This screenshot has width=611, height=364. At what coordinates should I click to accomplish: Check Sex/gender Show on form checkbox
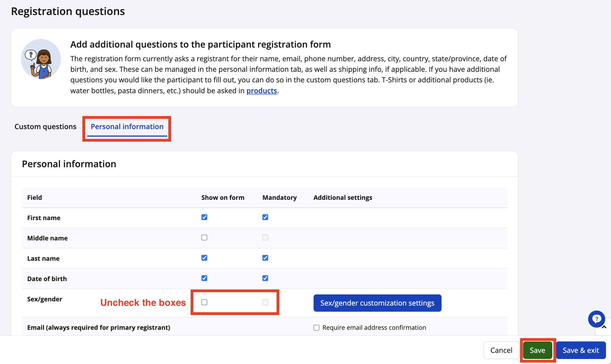(204, 302)
